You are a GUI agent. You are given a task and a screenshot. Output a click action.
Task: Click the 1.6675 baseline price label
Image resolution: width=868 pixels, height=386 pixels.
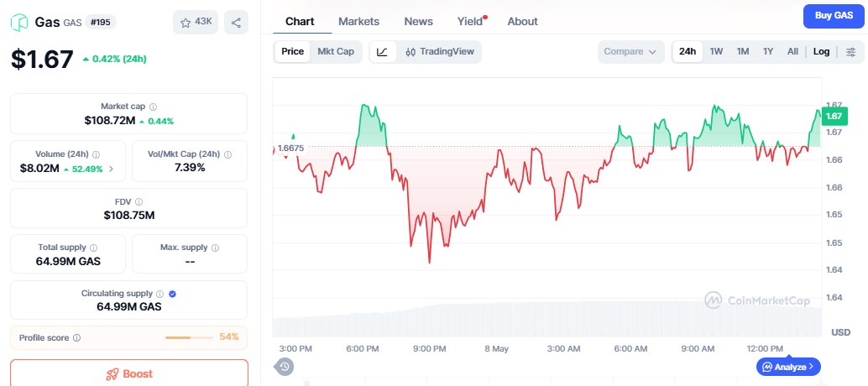290,149
